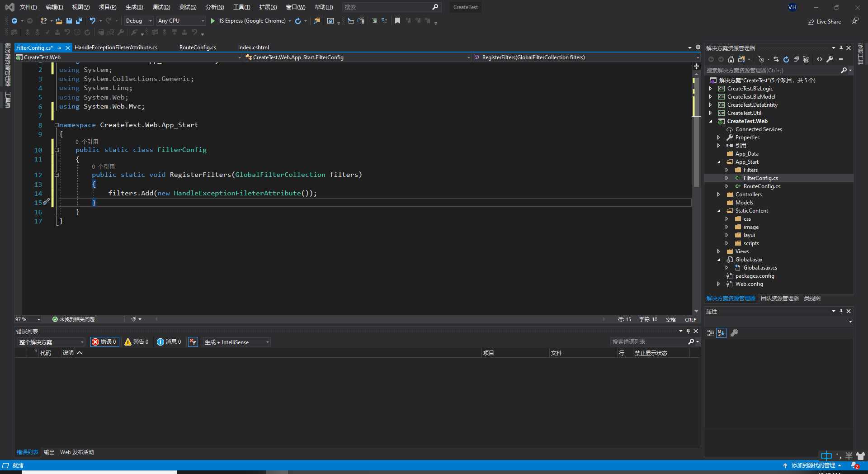
Task: Open the 生成 + IntelliSense dropdown
Action: tap(237, 342)
